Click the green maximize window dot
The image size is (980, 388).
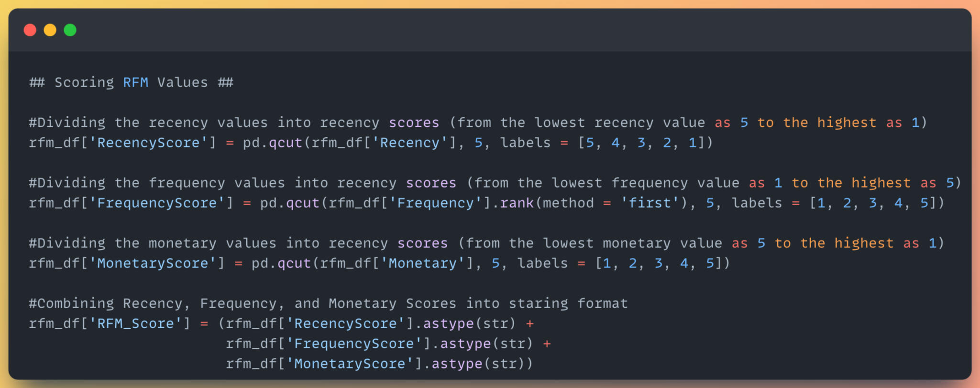coord(70,30)
